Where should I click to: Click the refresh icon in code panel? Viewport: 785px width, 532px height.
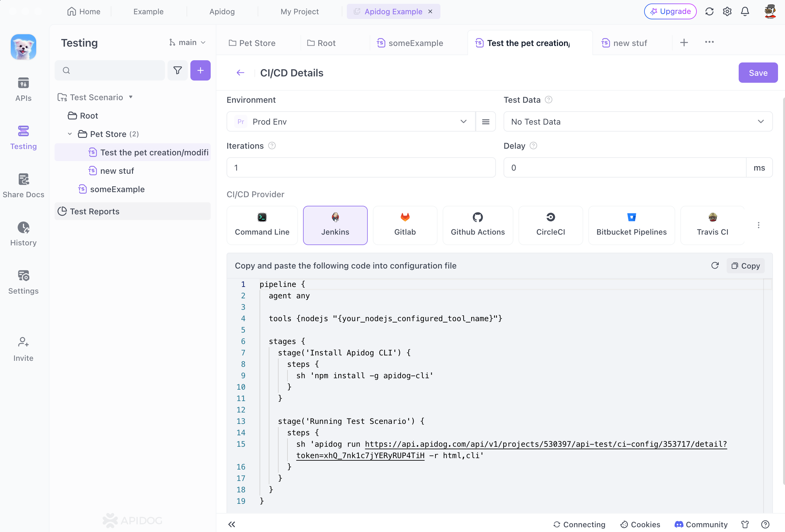pos(715,265)
